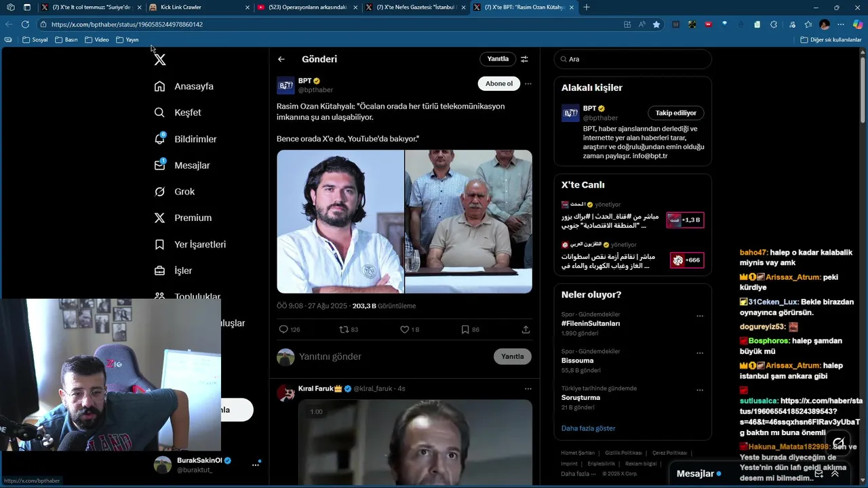Open the X logo home icon
This screenshot has width=868, height=488.
point(159,60)
